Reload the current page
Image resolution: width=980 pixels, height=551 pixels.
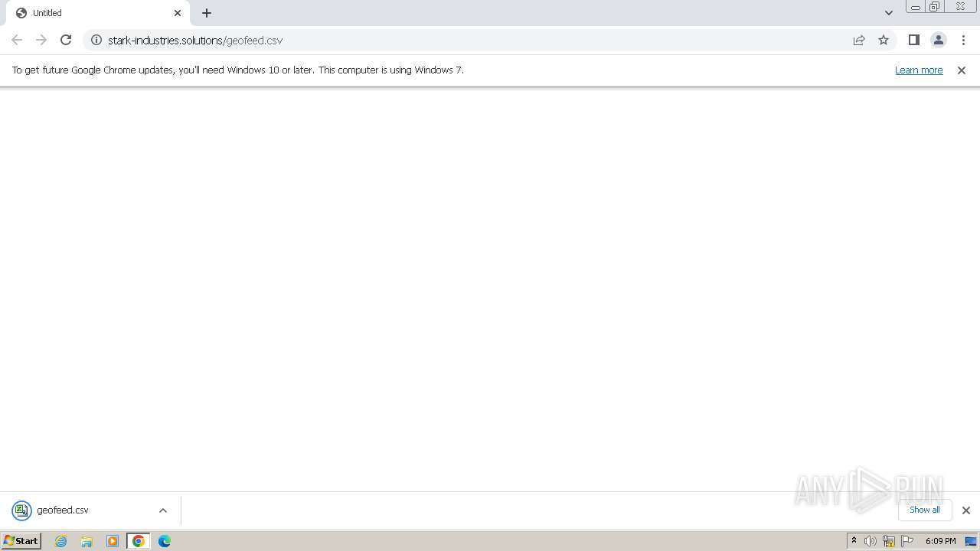tap(66, 40)
